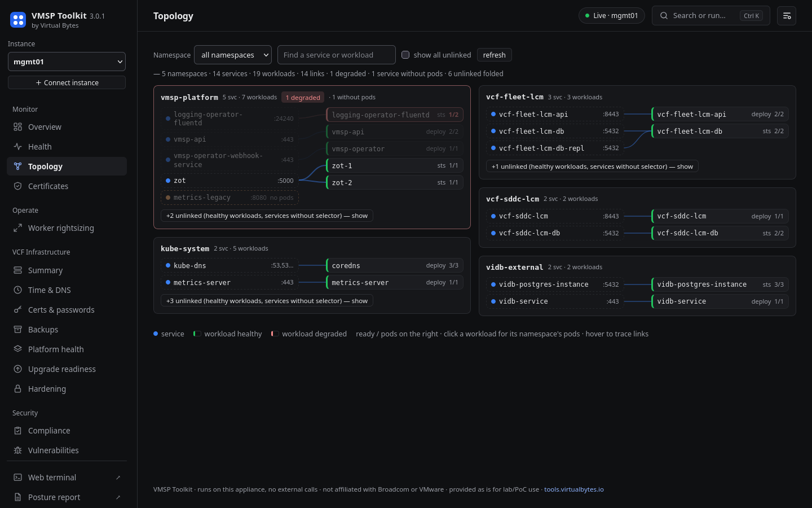Open the Hardening lock icon

(x=17, y=389)
